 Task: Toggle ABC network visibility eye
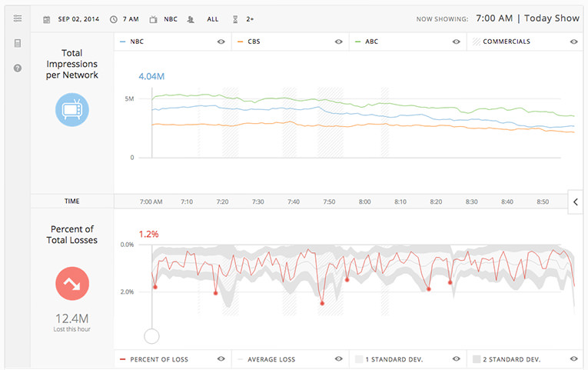[457, 42]
